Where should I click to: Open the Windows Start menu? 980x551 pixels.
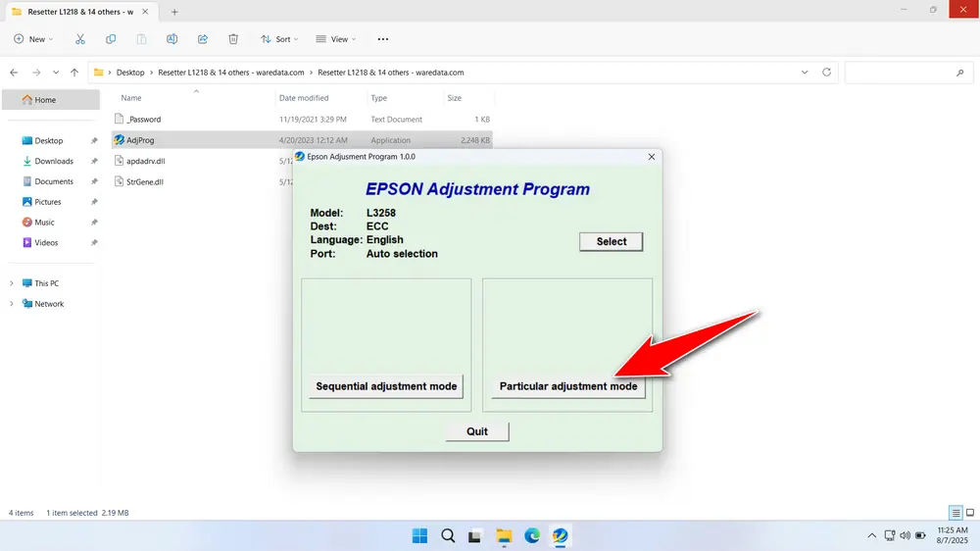[420, 536]
